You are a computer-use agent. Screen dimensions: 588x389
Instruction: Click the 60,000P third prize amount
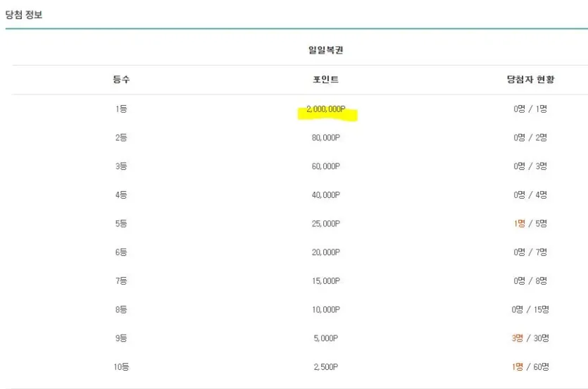(326, 166)
